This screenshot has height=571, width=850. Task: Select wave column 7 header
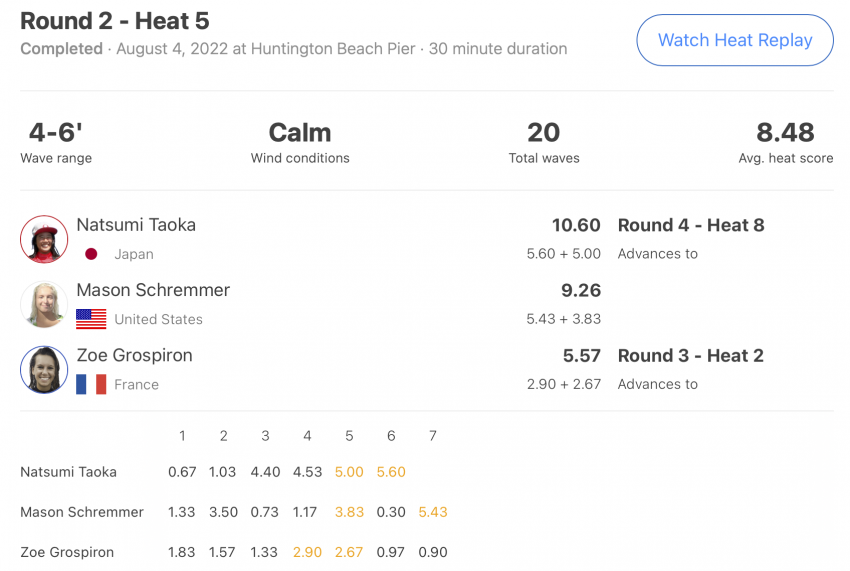click(433, 435)
